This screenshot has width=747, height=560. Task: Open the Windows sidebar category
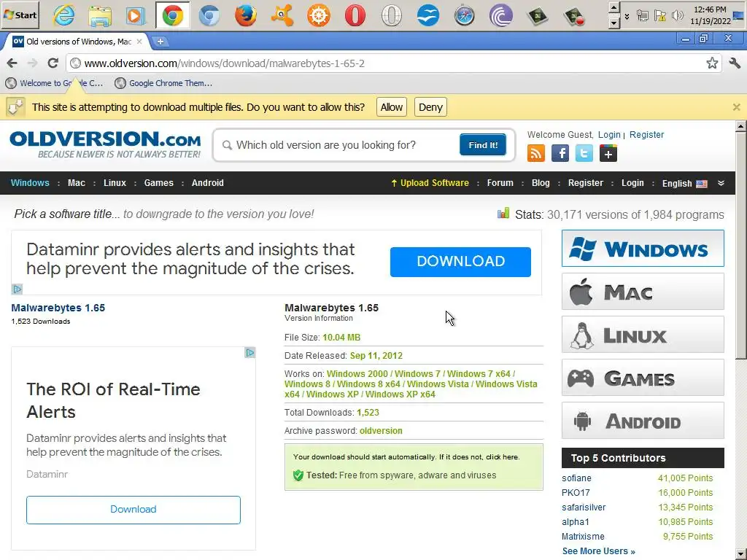(643, 248)
